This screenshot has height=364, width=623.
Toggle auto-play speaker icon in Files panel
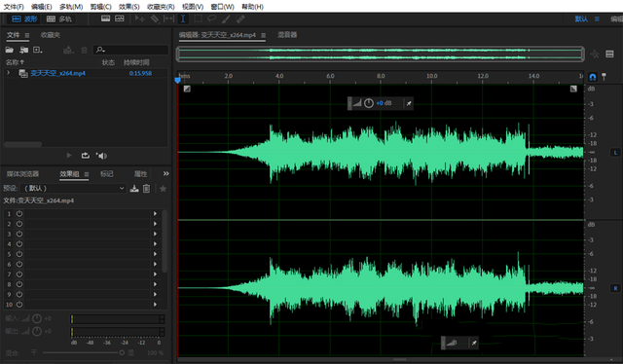click(x=101, y=156)
